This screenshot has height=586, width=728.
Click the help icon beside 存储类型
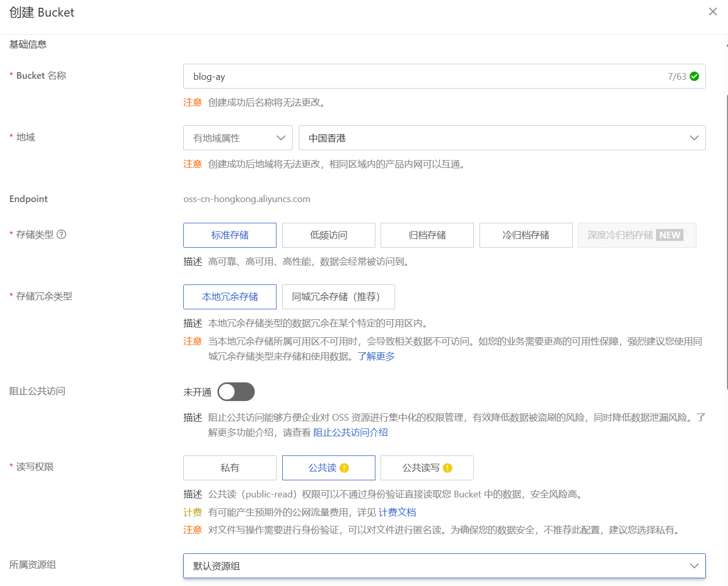tap(61, 234)
